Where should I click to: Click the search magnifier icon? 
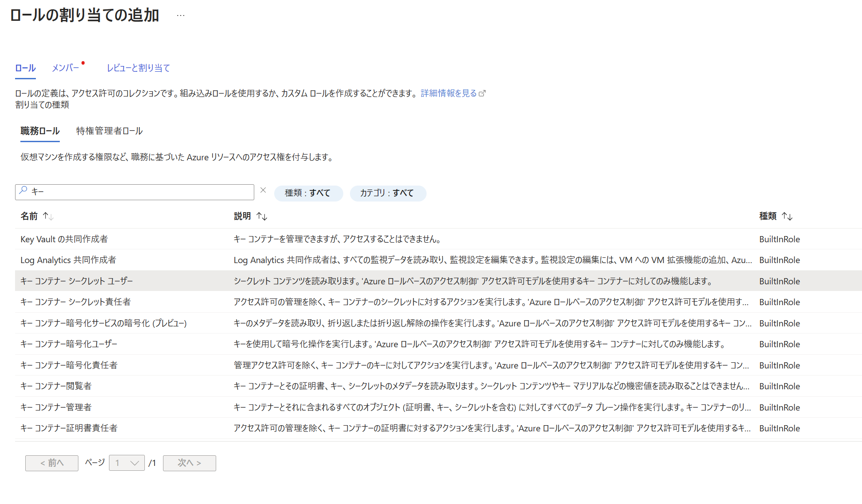pyautogui.click(x=23, y=191)
